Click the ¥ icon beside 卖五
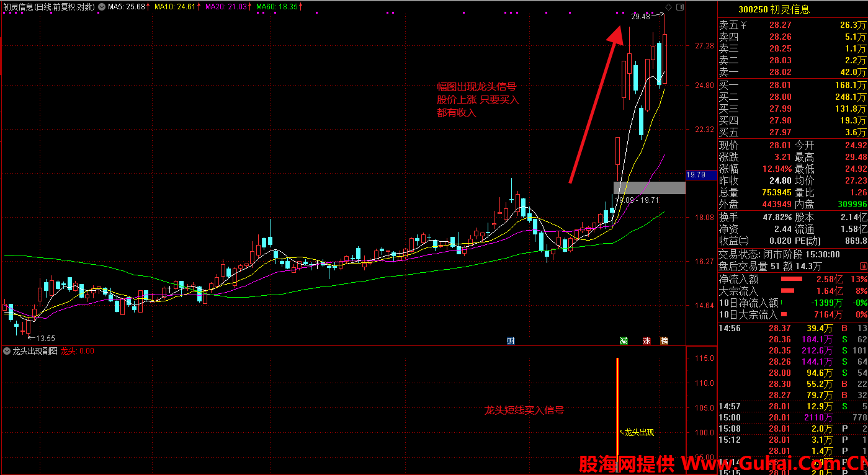 click(x=744, y=25)
